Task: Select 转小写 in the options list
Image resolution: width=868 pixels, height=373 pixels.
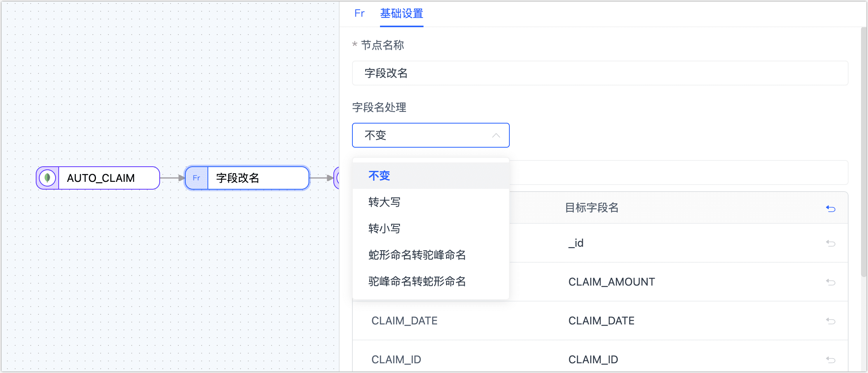Action: tap(384, 228)
